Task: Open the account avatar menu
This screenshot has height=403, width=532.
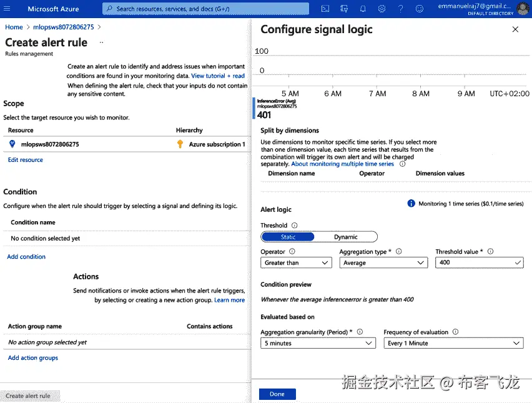Action: coord(523,9)
